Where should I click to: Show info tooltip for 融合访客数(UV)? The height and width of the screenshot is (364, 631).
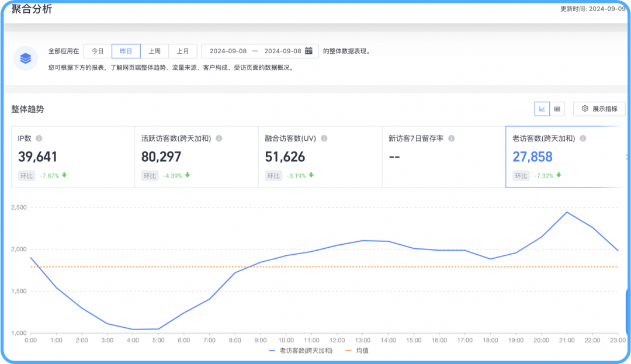(324, 138)
